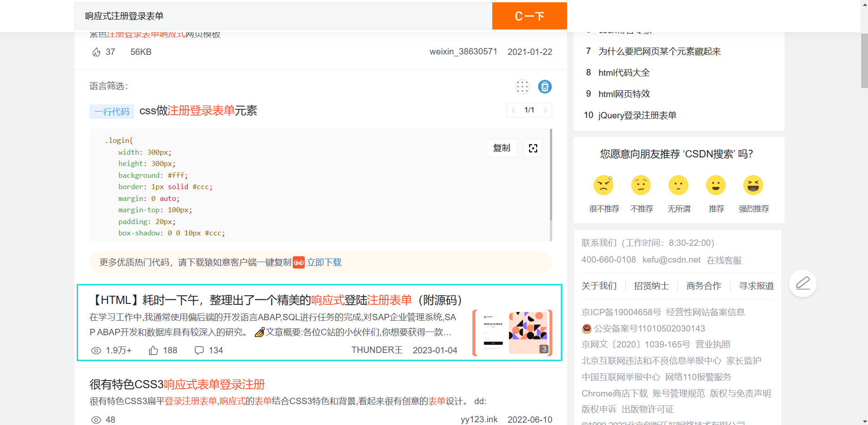Open 版权与免责声明 link
This screenshot has height=425, width=868.
click(x=740, y=393)
